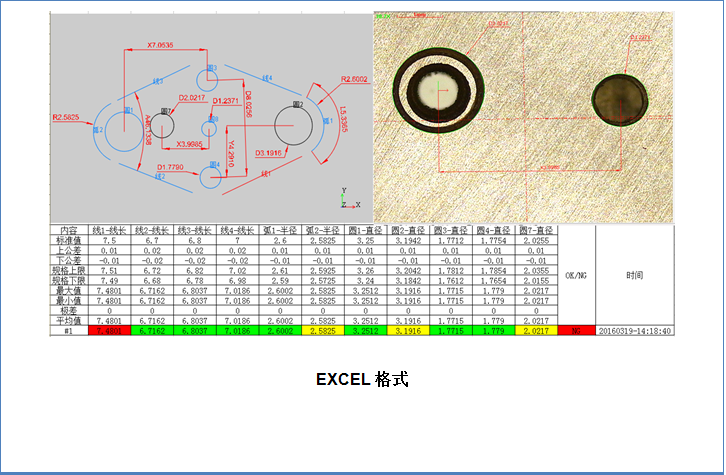
Task: Select the 线1-线长 column header
Action: pyautogui.click(x=110, y=230)
